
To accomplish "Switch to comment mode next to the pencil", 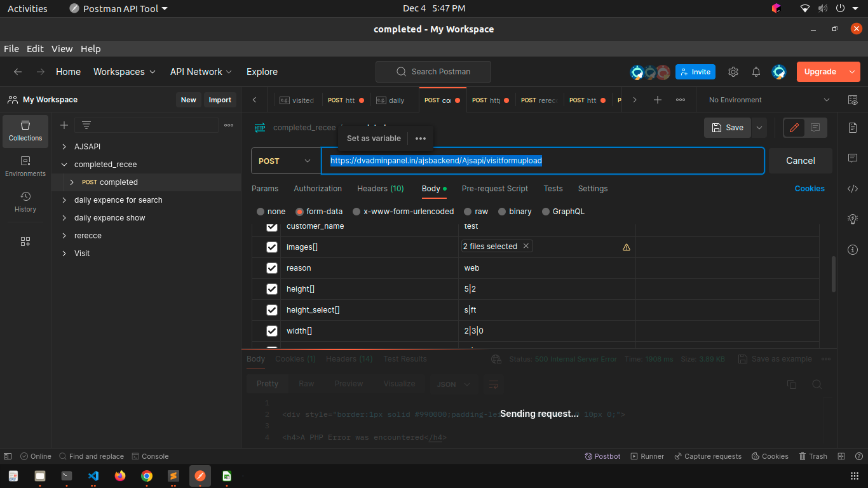I will (815, 128).
